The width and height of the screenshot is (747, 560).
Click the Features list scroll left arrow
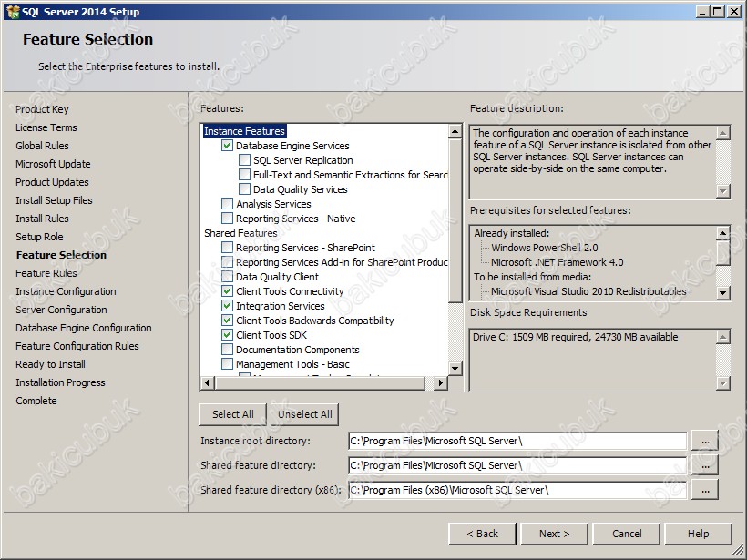[x=207, y=382]
